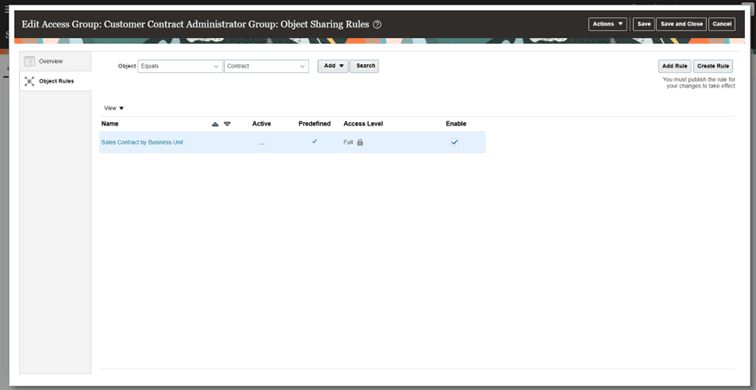Click the Create Rule button
Screen dimensions: 756x390
(713, 66)
